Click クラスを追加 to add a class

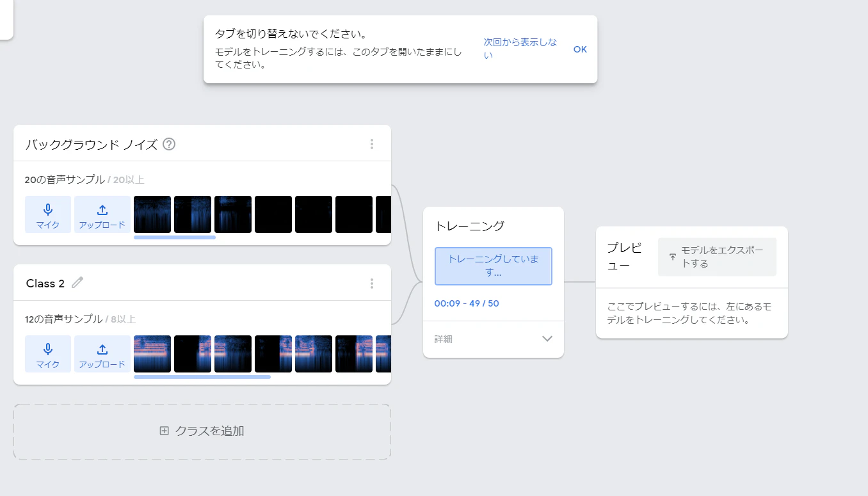click(202, 431)
